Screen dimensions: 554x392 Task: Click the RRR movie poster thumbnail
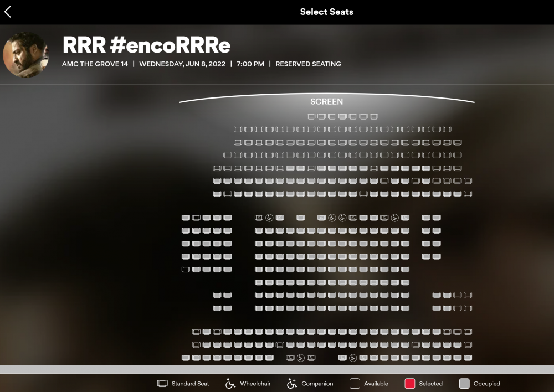[26, 55]
